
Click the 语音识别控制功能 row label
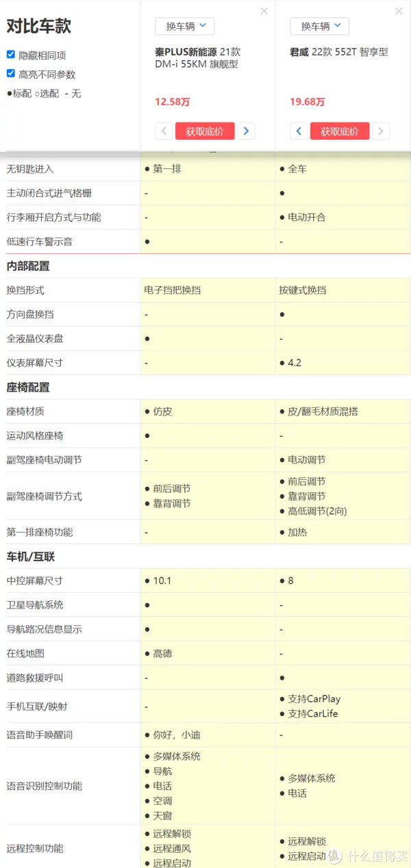44,786
